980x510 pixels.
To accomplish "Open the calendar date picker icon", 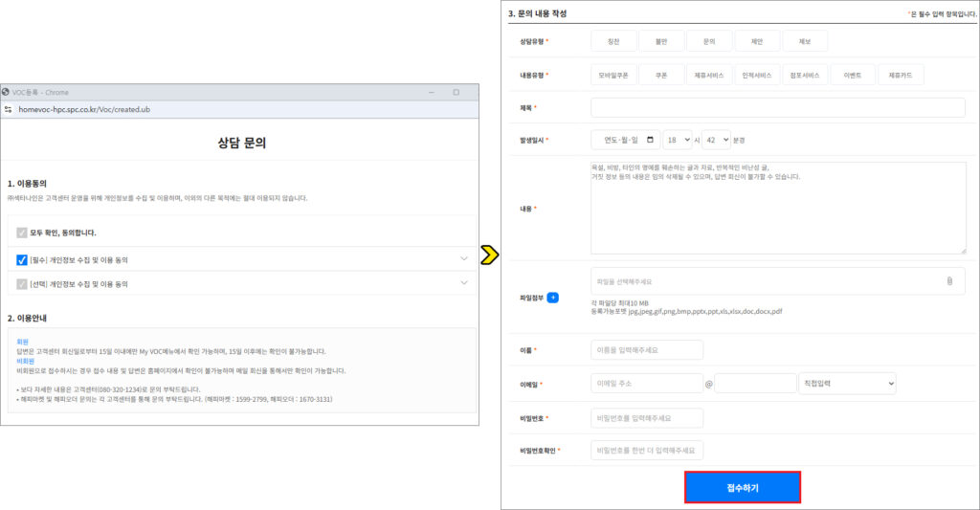I will coord(651,140).
